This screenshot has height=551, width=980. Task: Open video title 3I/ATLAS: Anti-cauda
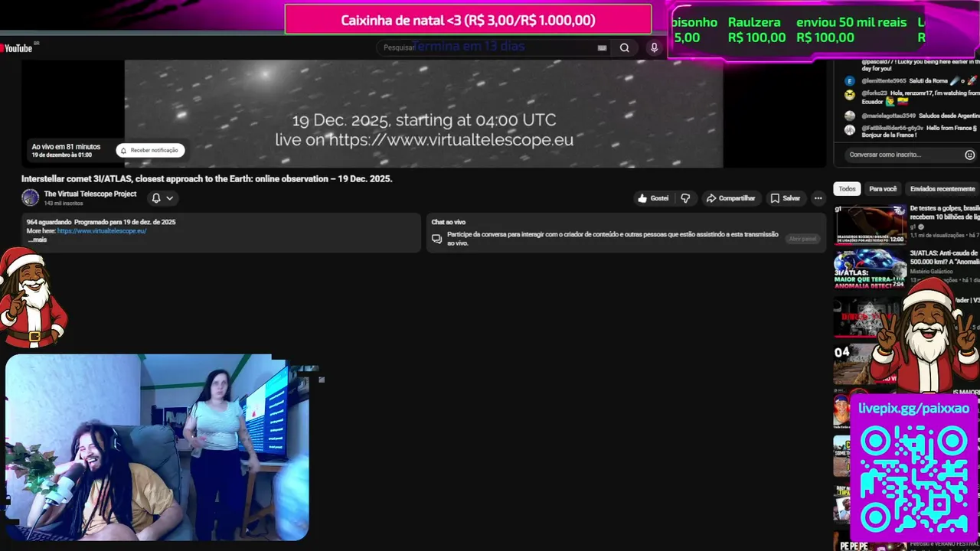pyautogui.click(x=944, y=257)
